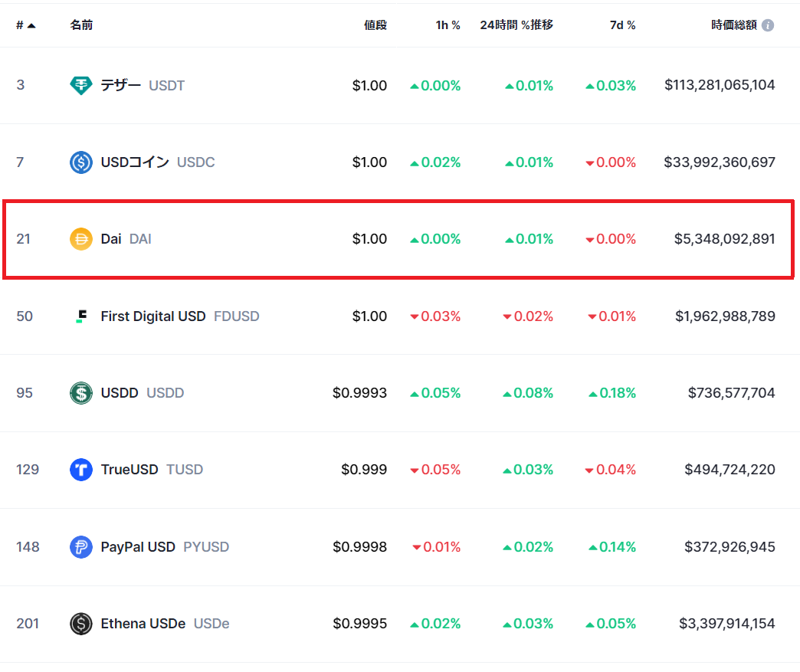Click the USD Coin dollar logo
This screenshot has width=800, height=672.
[80, 162]
